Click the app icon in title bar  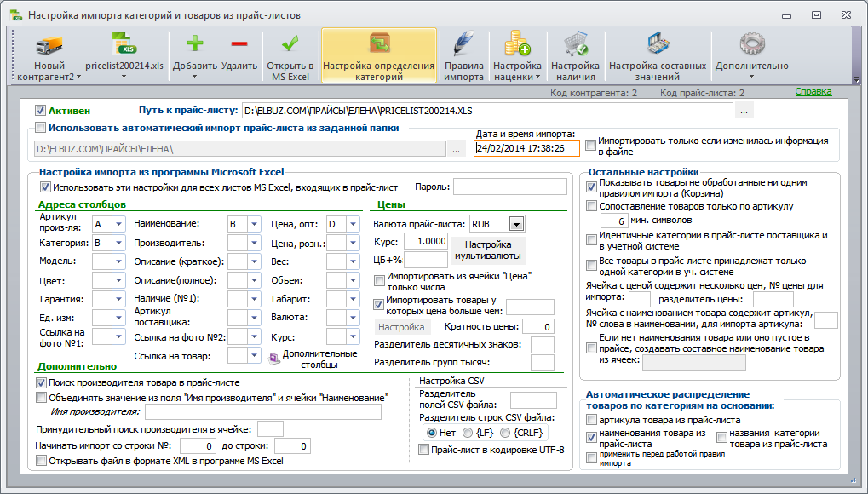(16, 15)
